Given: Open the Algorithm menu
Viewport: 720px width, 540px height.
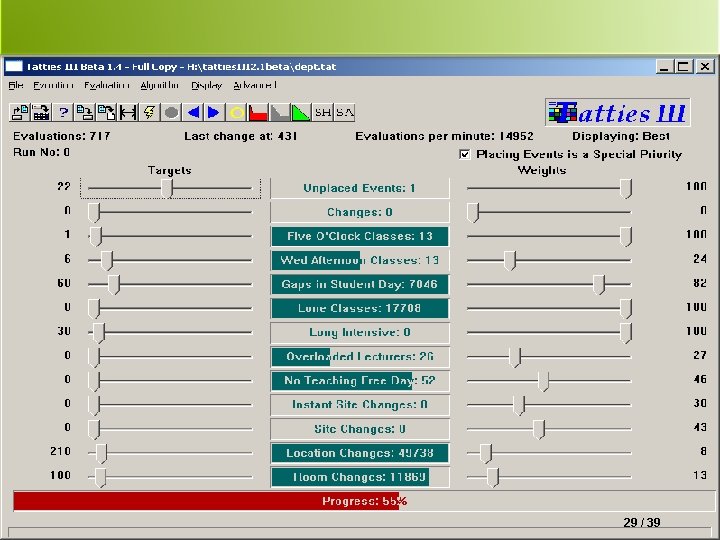Looking at the screenshot, I should click(x=159, y=85).
